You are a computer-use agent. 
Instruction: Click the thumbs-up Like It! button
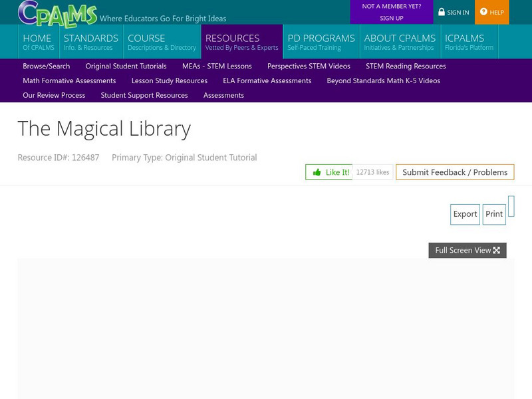[329, 172]
